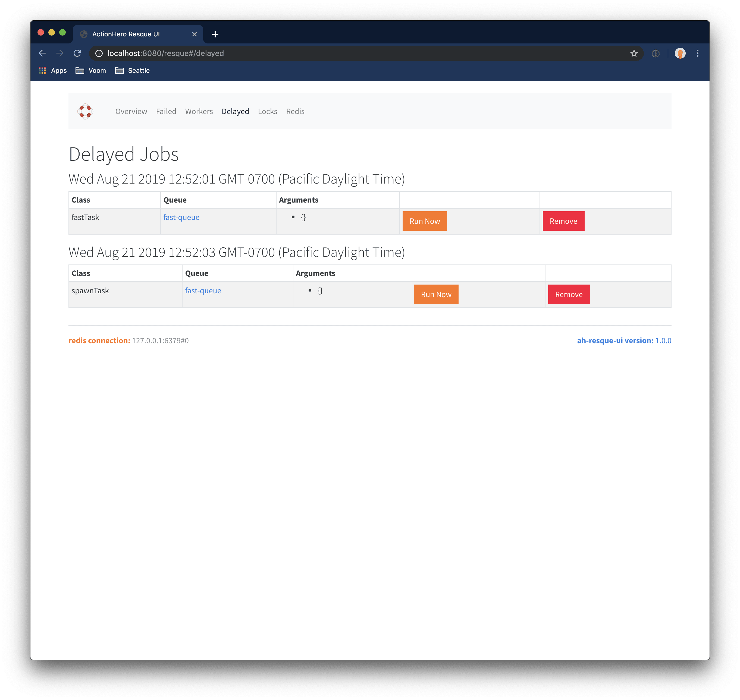The width and height of the screenshot is (740, 700).
Task: Navigate to the Overview tab
Action: (x=131, y=111)
